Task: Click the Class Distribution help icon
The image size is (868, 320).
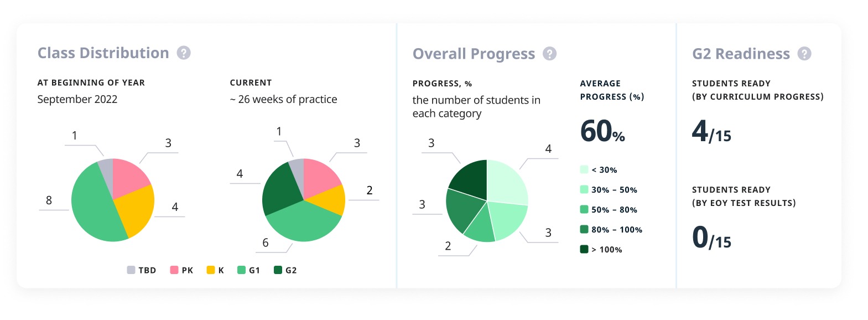Action: click(x=184, y=53)
